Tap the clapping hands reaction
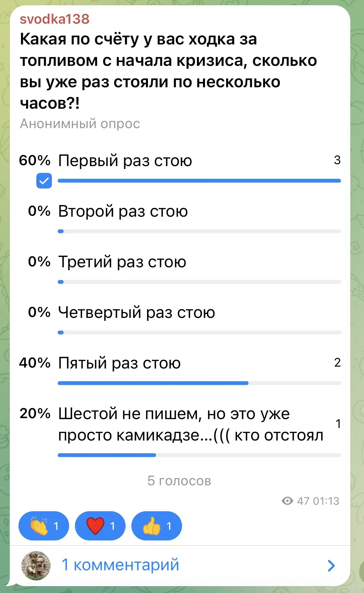Screen dimensions: 364x593 [44, 526]
